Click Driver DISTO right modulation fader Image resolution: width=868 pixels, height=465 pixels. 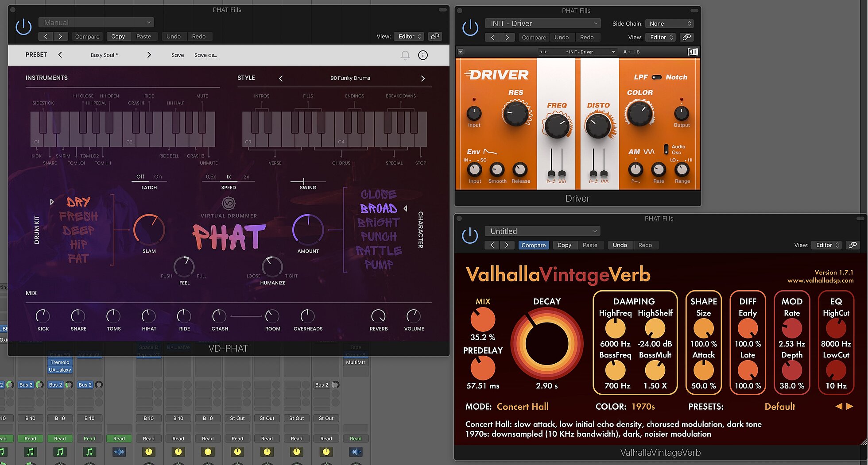click(604, 173)
